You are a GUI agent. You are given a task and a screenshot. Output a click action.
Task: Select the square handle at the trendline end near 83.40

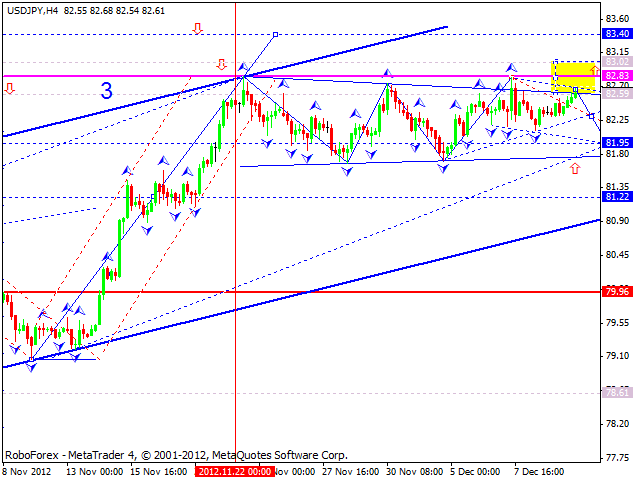275,35
